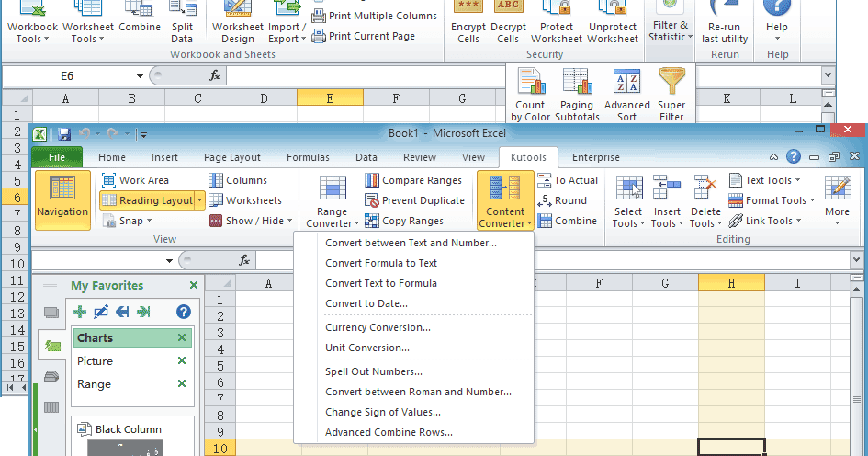Open the Show / Hide dropdown
Screen dimensions: 868x456
250,221
